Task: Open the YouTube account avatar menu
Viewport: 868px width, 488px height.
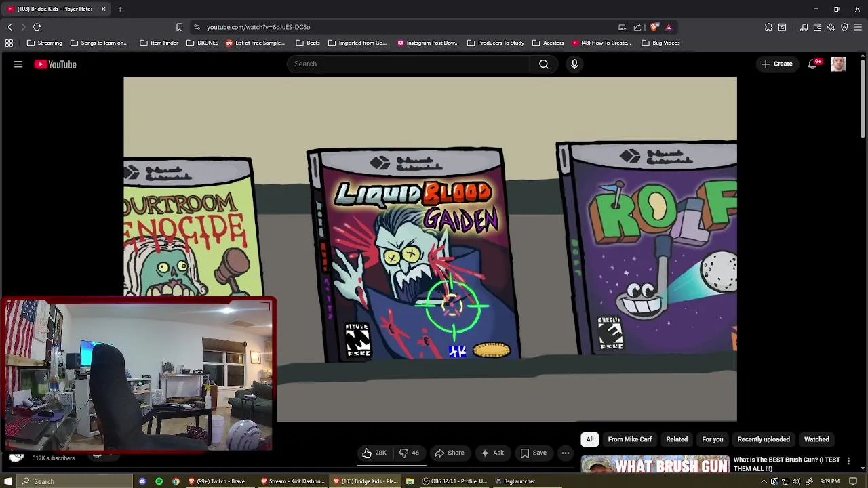Action: tap(839, 64)
